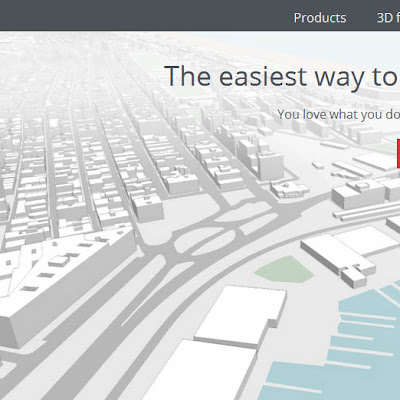This screenshot has height=400, width=400.
Task: Click the 'The easiest way to' headline
Action: pyautogui.click(x=282, y=77)
